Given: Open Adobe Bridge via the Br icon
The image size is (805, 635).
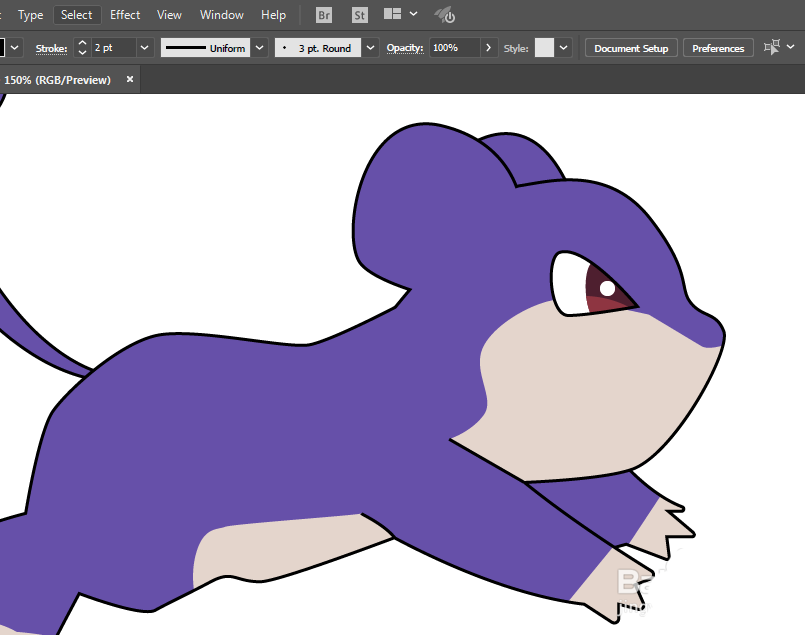Looking at the screenshot, I should (x=324, y=15).
